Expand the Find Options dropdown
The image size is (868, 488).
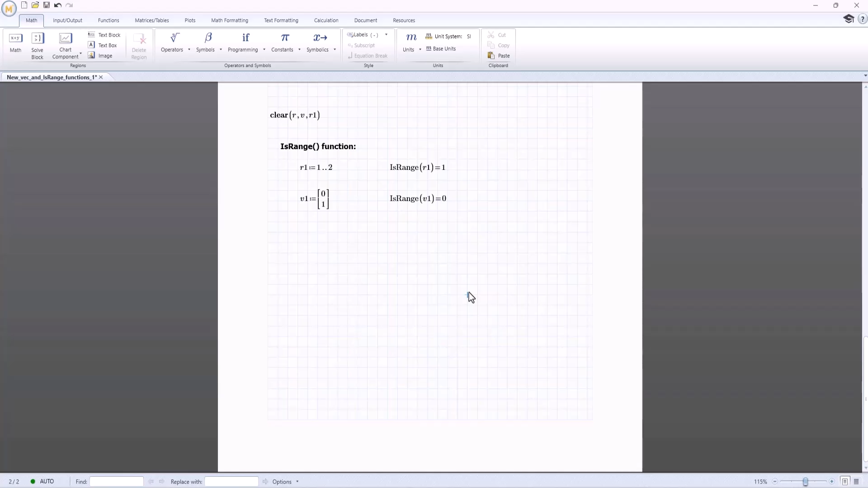pyautogui.click(x=297, y=482)
